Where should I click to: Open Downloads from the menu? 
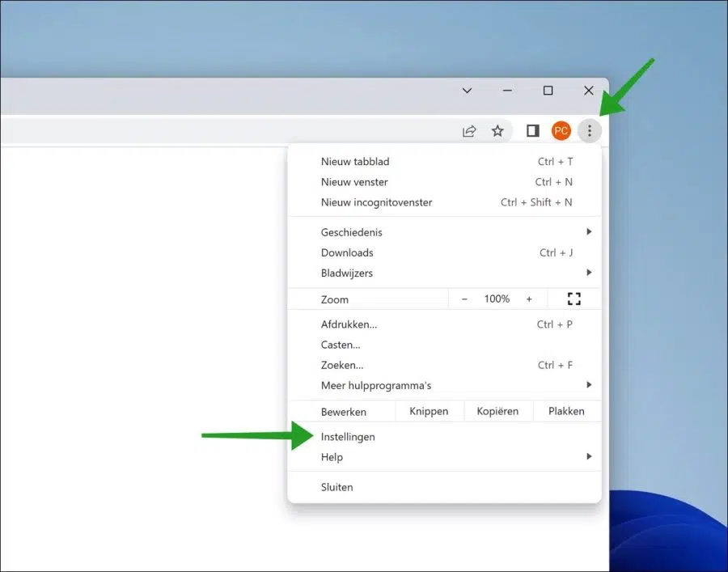(444, 252)
